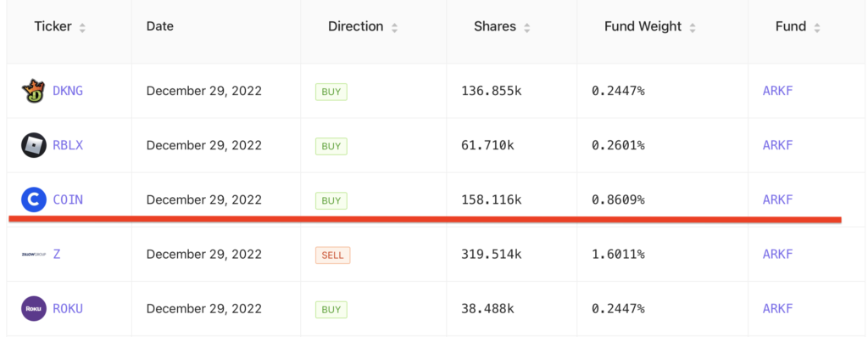The width and height of the screenshot is (868, 337).
Task: Click the Shares column header label
Action: [x=495, y=26]
